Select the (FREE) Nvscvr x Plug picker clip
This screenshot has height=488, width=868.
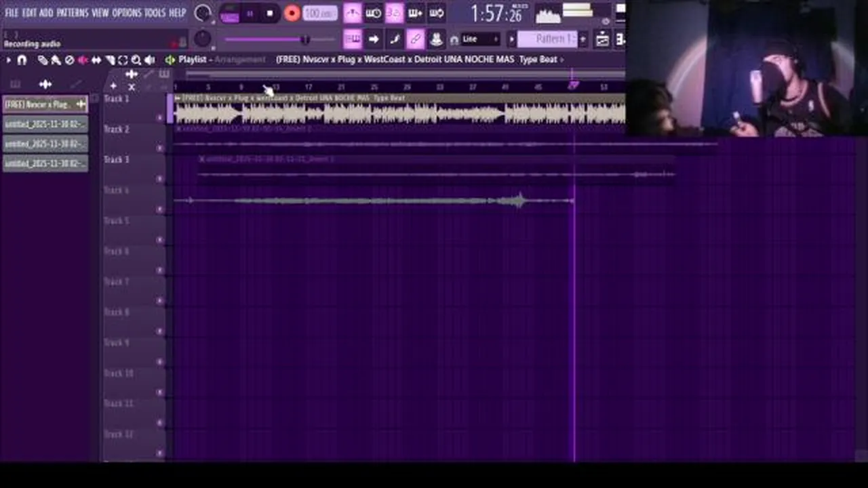(x=45, y=104)
